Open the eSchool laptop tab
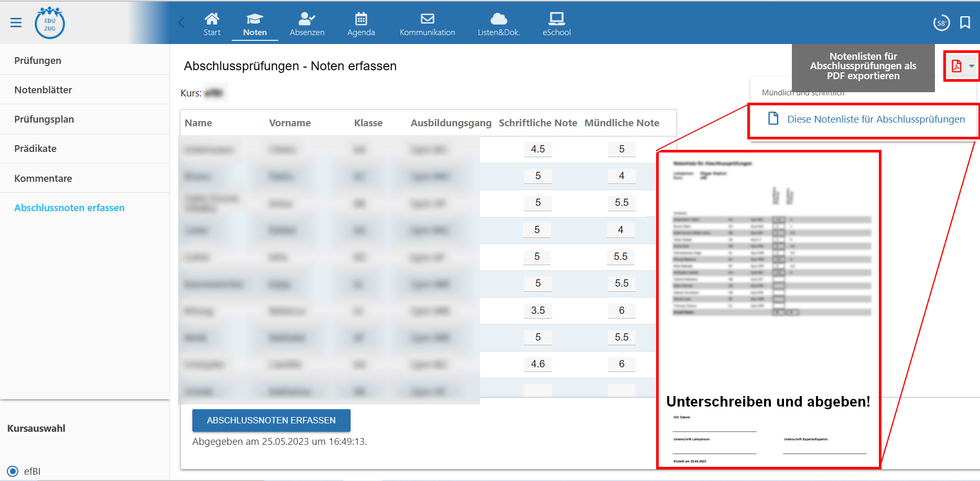The width and height of the screenshot is (980, 481). pyautogui.click(x=557, y=24)
